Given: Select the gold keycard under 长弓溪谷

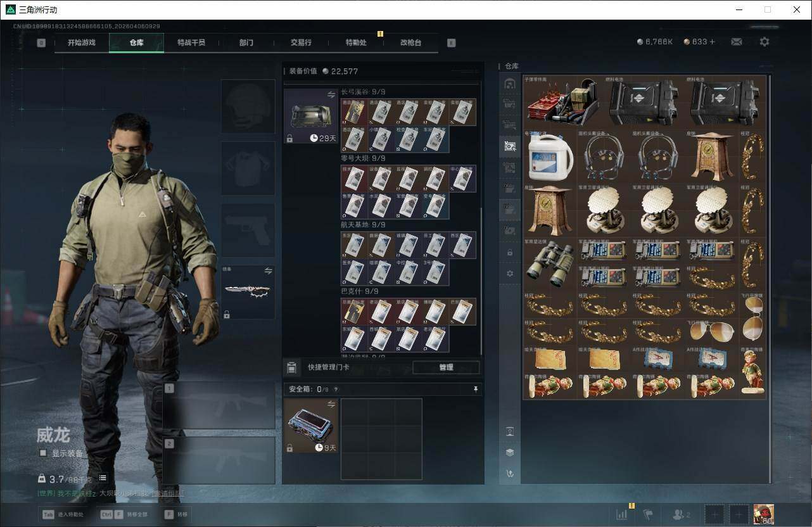Looking at the screenshot, I should point(354,112).
